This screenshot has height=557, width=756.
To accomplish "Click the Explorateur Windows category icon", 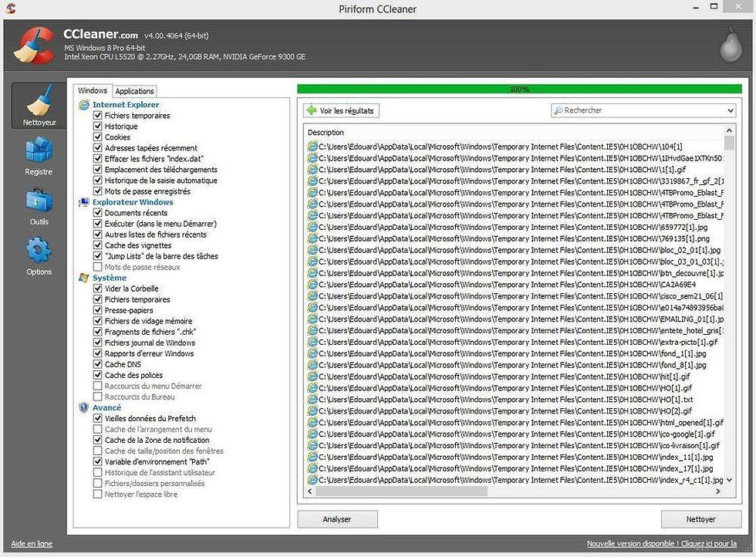I will pyautogui.click(x=84, y=202).
